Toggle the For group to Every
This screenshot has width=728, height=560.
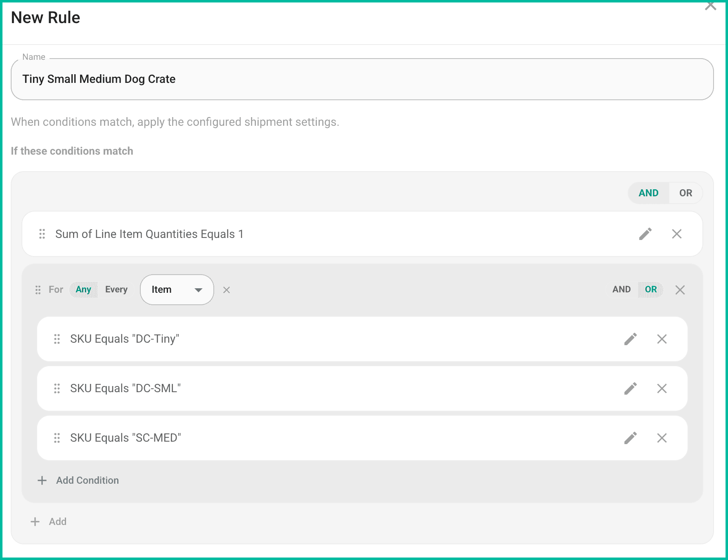116,289
